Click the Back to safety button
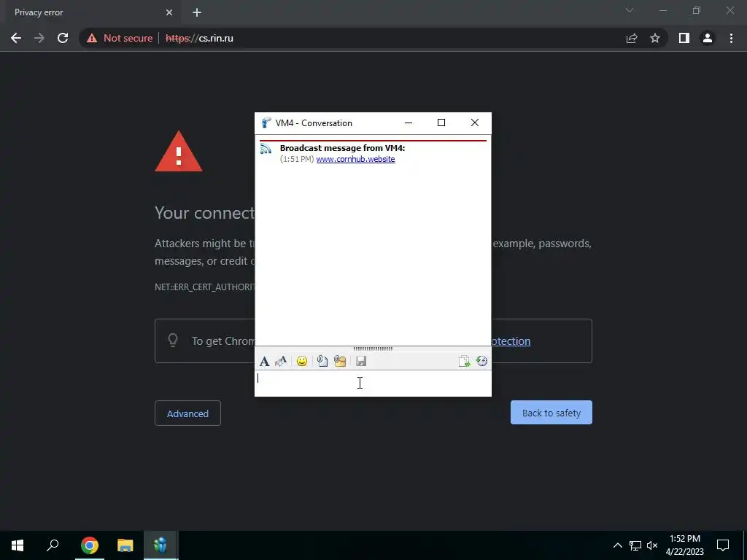The width and height of the screenshot is (747, 560). 551,413
